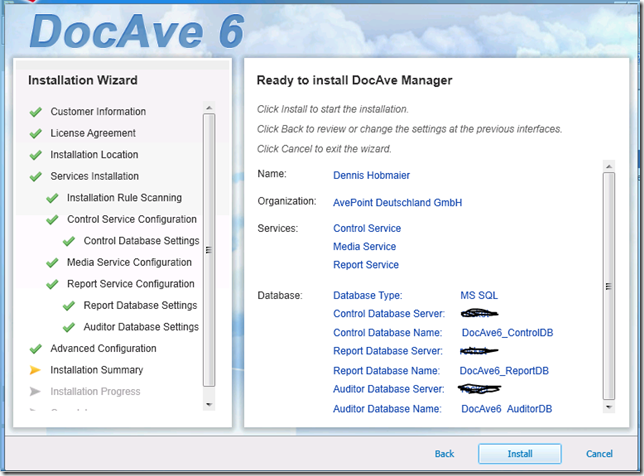644x476 pixels.
Task: Select License Agreement step
Action: click(93, 133)
